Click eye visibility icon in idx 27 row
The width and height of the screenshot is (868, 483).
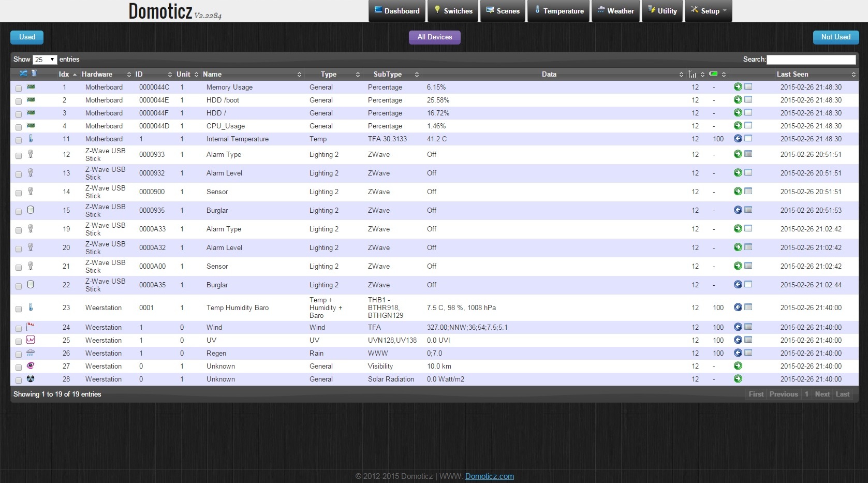pos(31,365)
